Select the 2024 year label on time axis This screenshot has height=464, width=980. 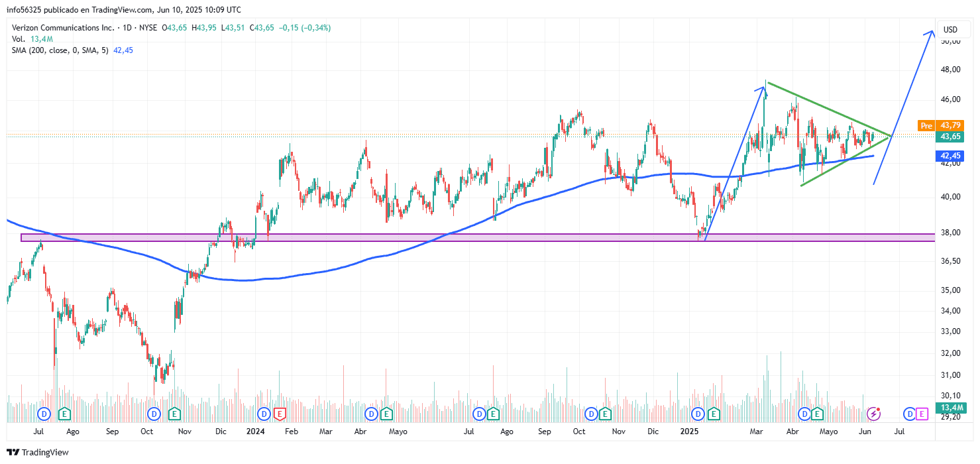[255, 432]
